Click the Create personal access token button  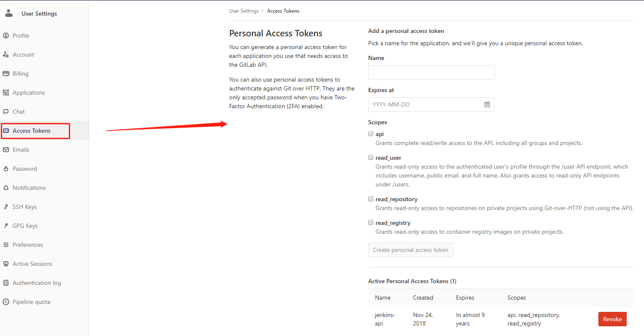tap(410, 250)
